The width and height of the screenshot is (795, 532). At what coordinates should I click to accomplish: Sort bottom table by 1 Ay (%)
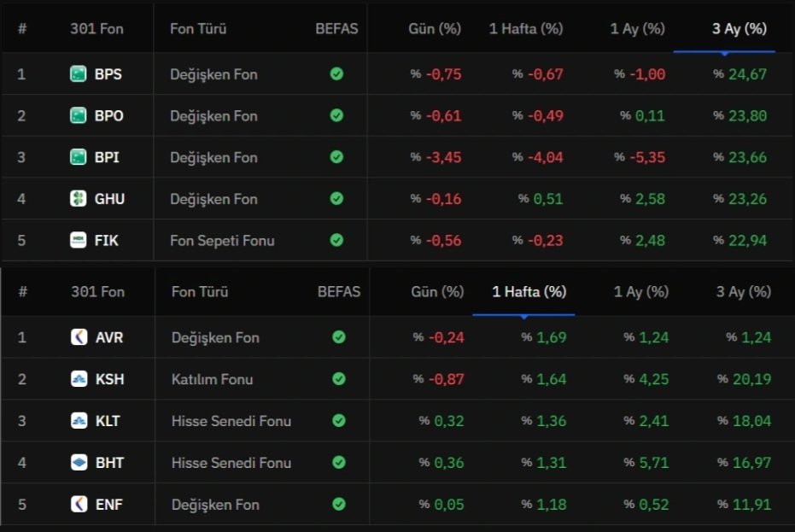[x=641, y=291]
